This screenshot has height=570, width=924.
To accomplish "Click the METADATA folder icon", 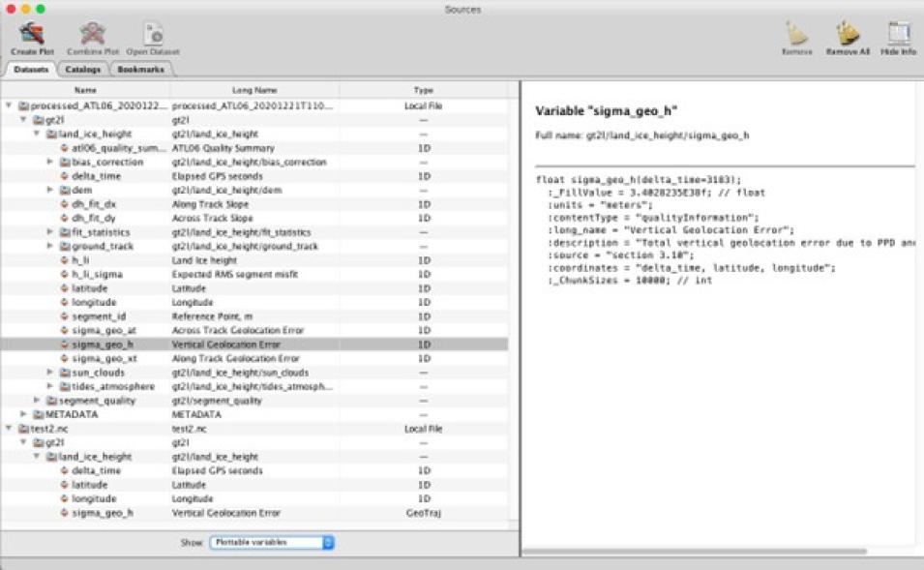I will tap(39, 414).
